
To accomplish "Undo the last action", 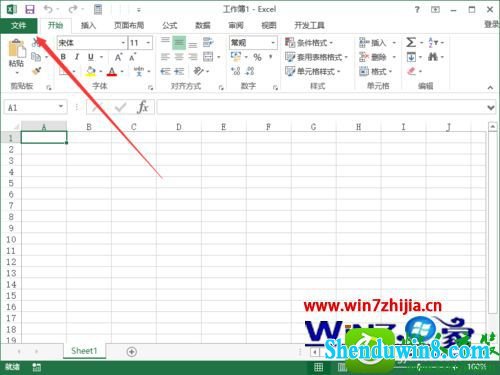I will pyautogui.click(x=48, y=9).
